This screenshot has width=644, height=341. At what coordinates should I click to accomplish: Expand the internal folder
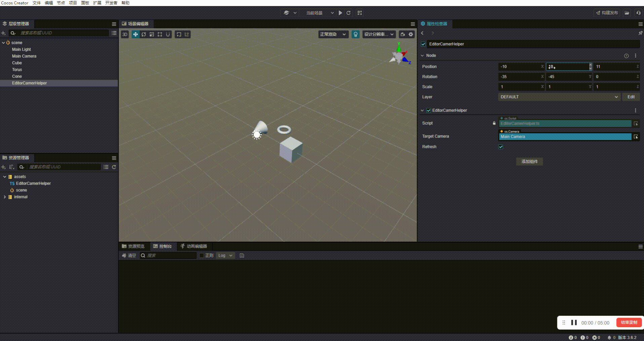pyautogui.click(x=5, y=197)
